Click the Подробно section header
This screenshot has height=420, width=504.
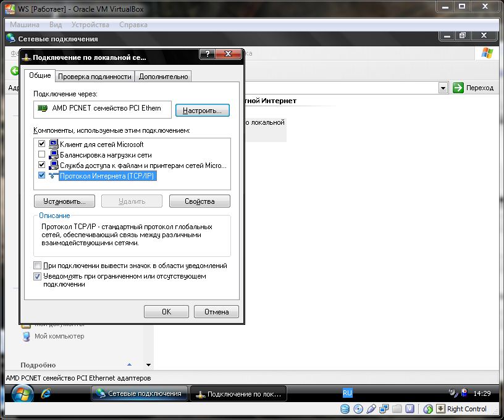(x=38, y=365)
